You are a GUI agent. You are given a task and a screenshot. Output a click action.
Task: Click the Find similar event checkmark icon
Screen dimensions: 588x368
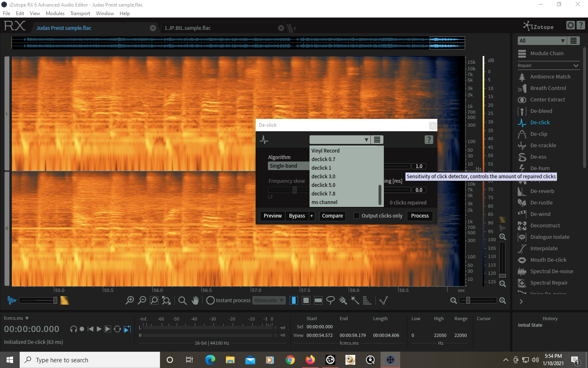click(383, 301)
